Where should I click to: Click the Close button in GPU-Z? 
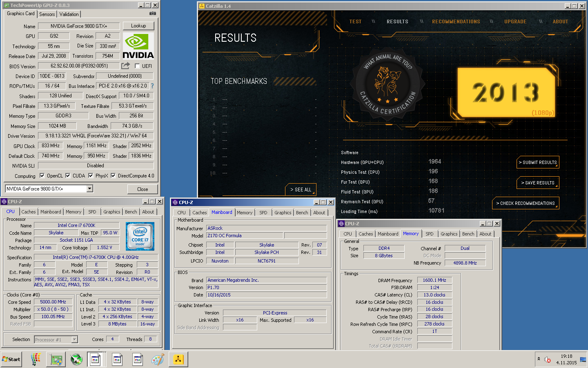tap(143, 189)
